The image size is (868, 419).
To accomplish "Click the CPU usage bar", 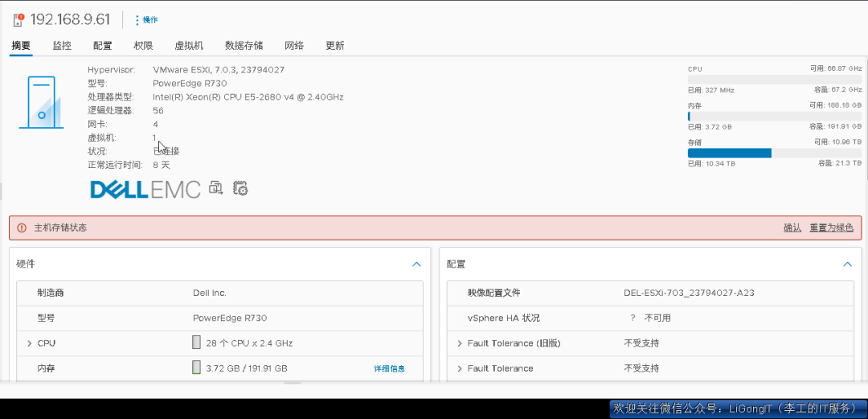I will [x=775, y=80].
